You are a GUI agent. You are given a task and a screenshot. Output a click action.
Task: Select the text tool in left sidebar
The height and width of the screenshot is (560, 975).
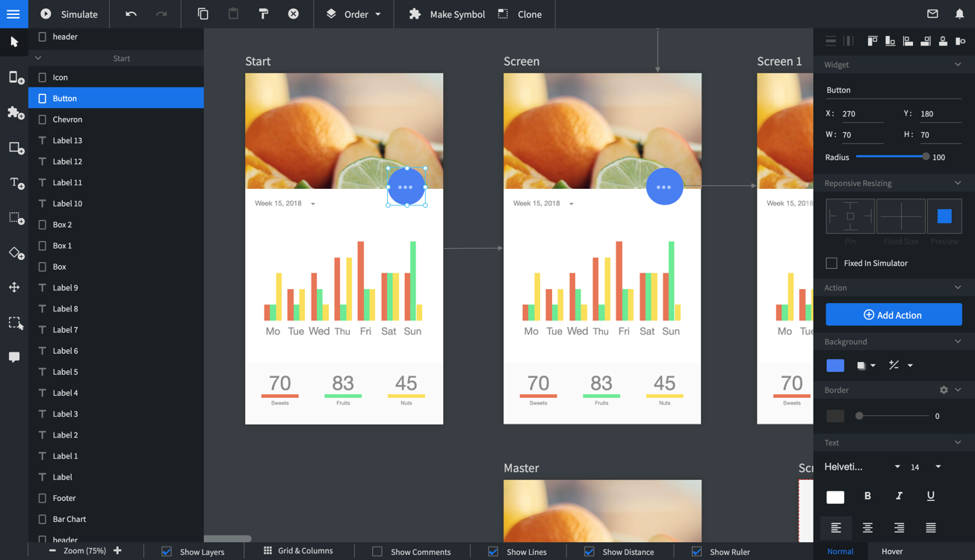pos(16,183)
